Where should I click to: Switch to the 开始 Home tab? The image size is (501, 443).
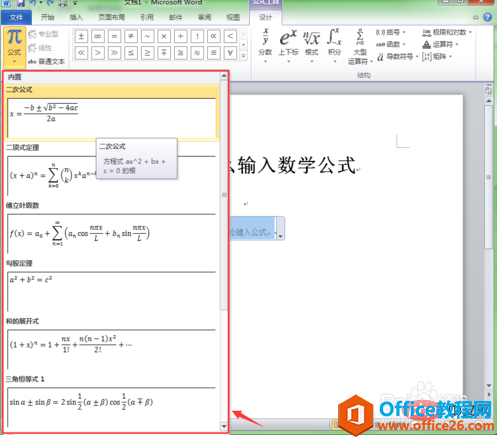(x=48, y=17)
